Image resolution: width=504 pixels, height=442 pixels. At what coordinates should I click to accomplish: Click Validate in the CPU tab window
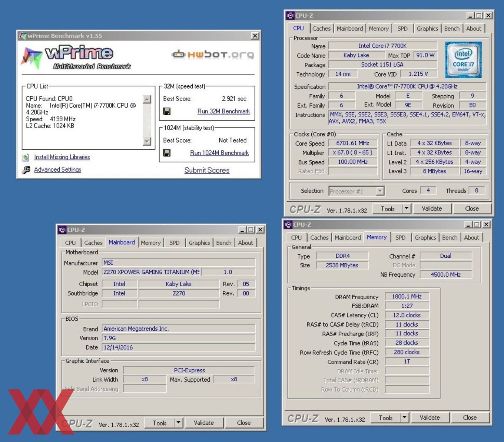(x=432, y=209)
